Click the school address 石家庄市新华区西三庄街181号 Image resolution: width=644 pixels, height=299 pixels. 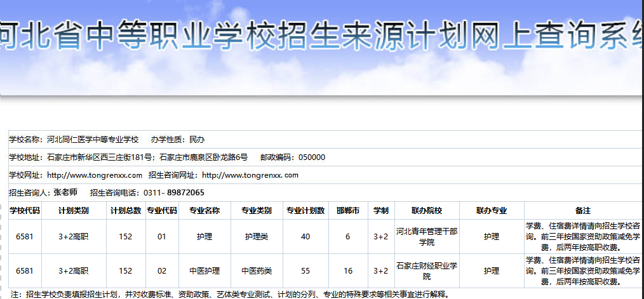point(100,157)
